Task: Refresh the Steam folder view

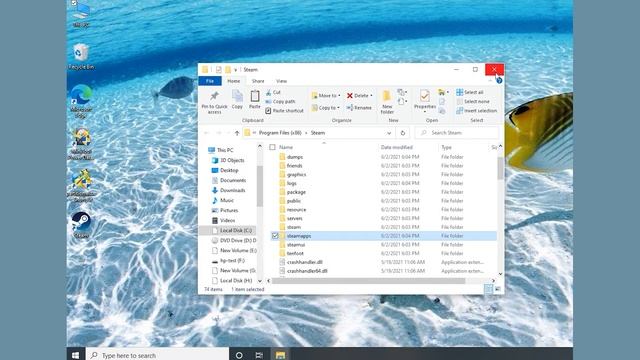Action: (x=403, y=133)
